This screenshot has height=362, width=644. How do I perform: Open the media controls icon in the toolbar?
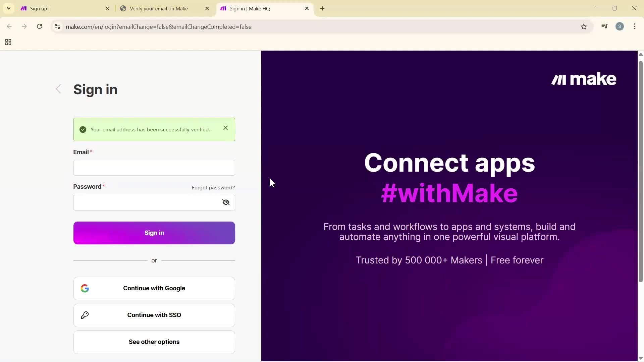[604, 26]
